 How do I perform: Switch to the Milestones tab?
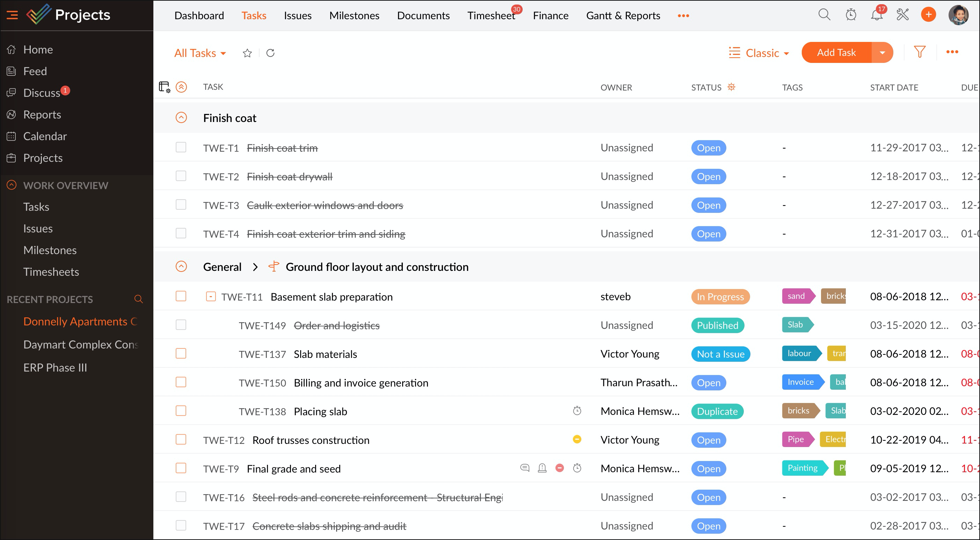point(354,16)
